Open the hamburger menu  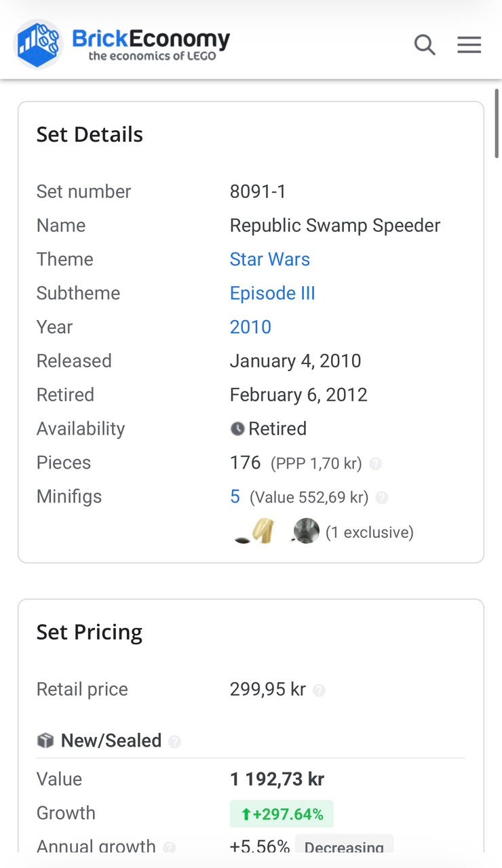(469, 45)
